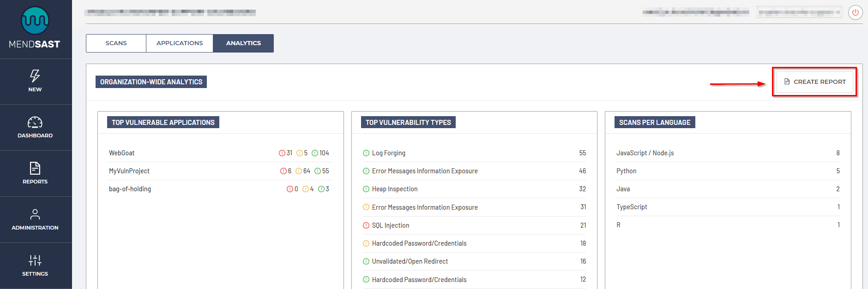Click the SQL Injection red severity icon

tap(366, 225)
